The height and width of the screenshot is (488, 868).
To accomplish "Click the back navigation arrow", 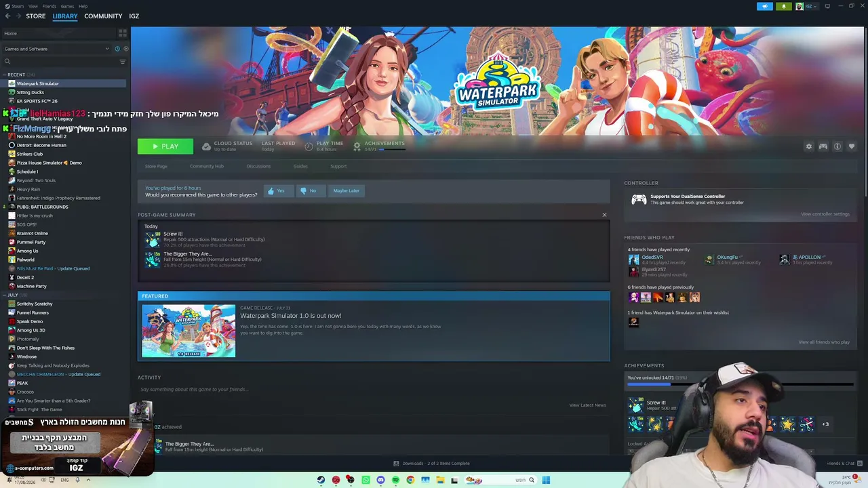I will (7, 16).
